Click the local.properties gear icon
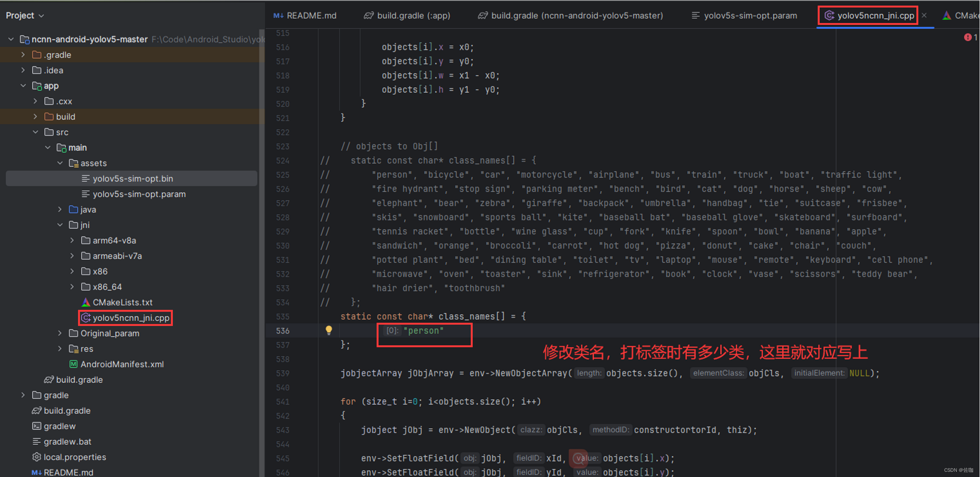This screenshot has height=477, width=980. [37, 457]
